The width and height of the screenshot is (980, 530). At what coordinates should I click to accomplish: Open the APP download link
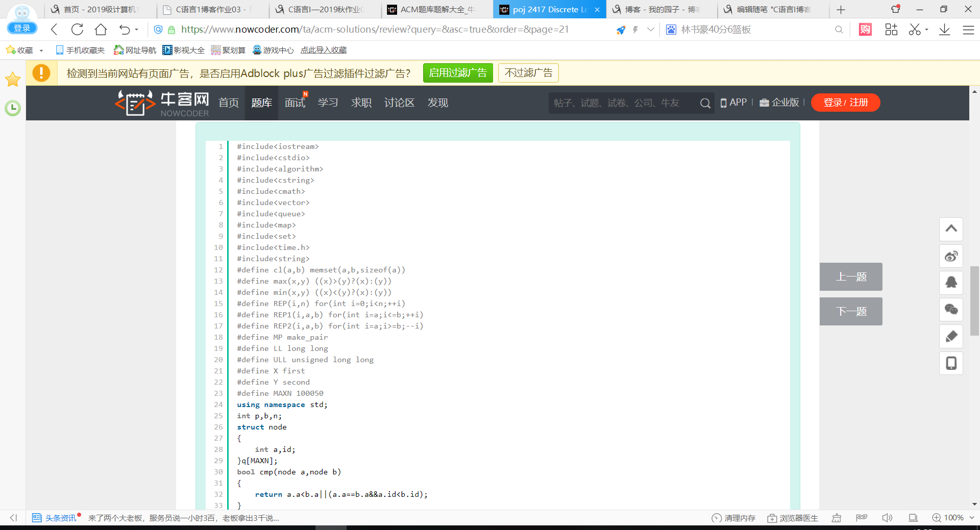[733, 103]
